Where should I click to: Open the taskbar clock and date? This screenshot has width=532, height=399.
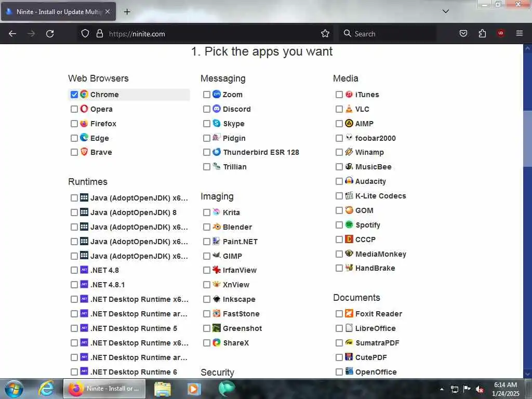[x=505, y=389]
